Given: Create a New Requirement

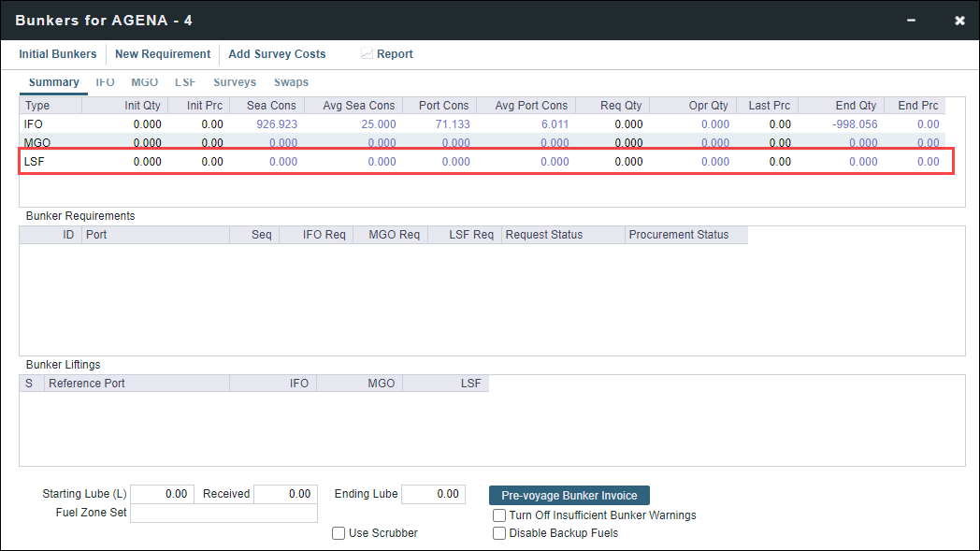Looking at the screenshot, I should pyautogui.click(x=163, y=54).
